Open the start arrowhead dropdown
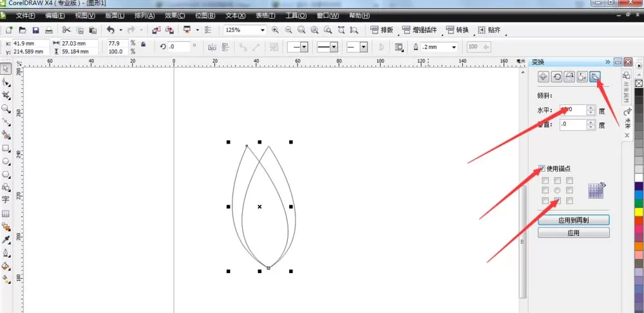 (304, 47)
